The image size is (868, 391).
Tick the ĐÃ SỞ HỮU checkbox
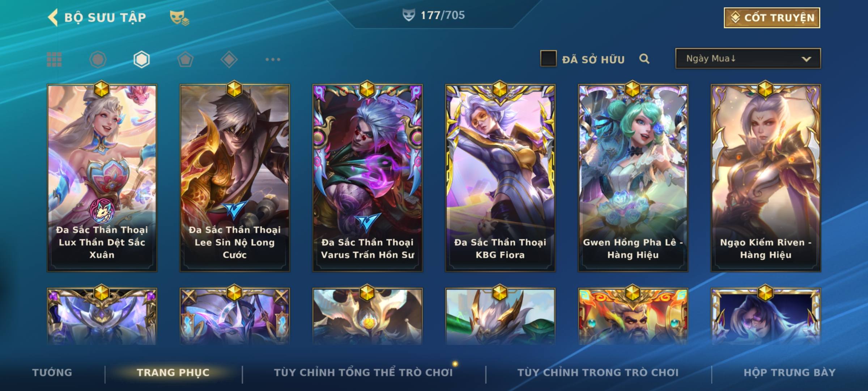click(x=548, y=59)
